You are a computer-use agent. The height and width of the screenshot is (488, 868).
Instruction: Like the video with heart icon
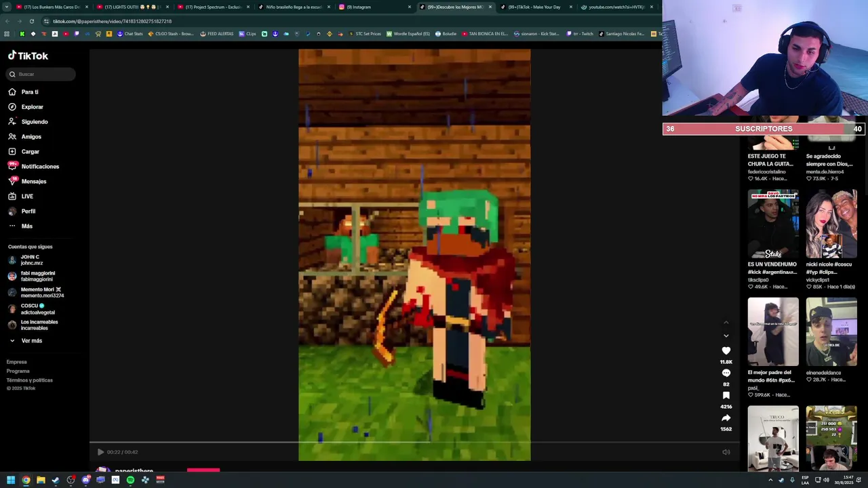pyautogui.click(x=726, y=350)
